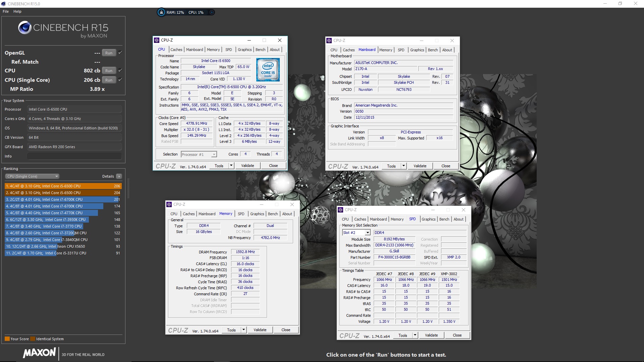Click the panel resize grip beside ranking

pyautogui.click(x=128, y=188)
